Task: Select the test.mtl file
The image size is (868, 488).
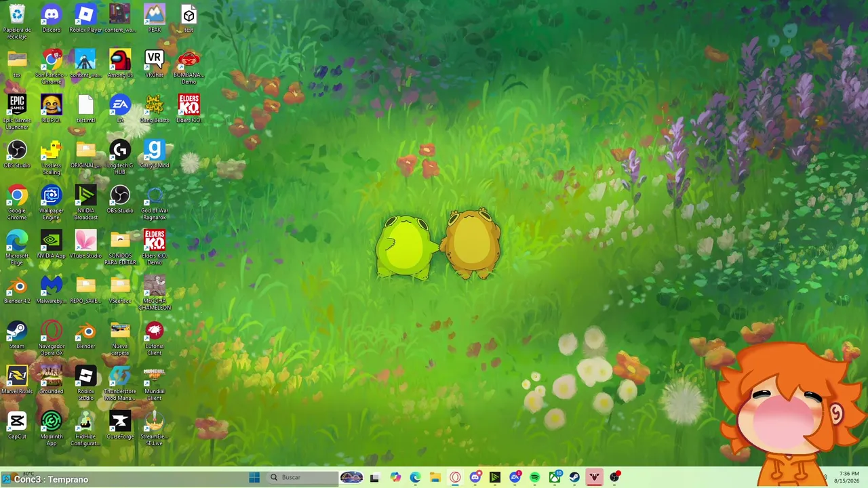Action: coord(85,109)
